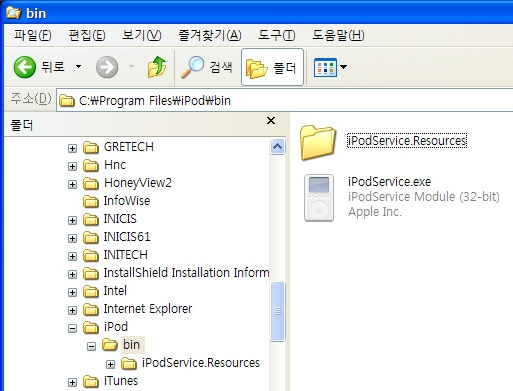Select the iPodService.exe iPod icon

(319, 197)
